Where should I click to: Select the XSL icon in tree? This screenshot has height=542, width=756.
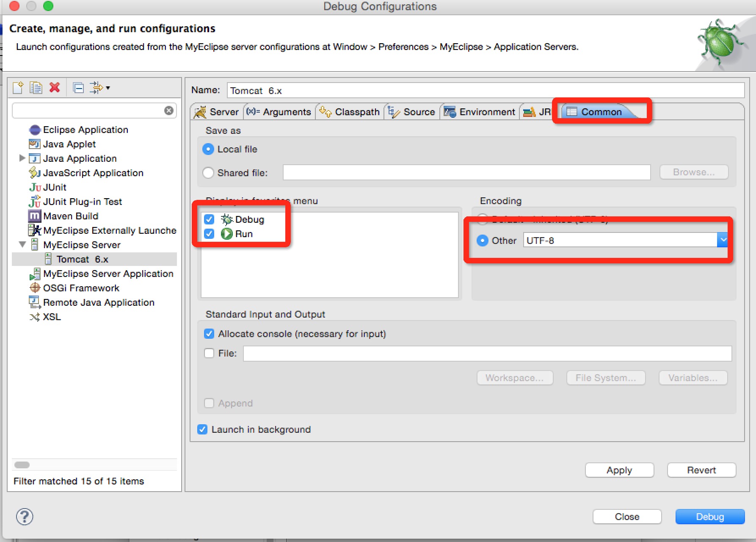click(x=35, y=317)
